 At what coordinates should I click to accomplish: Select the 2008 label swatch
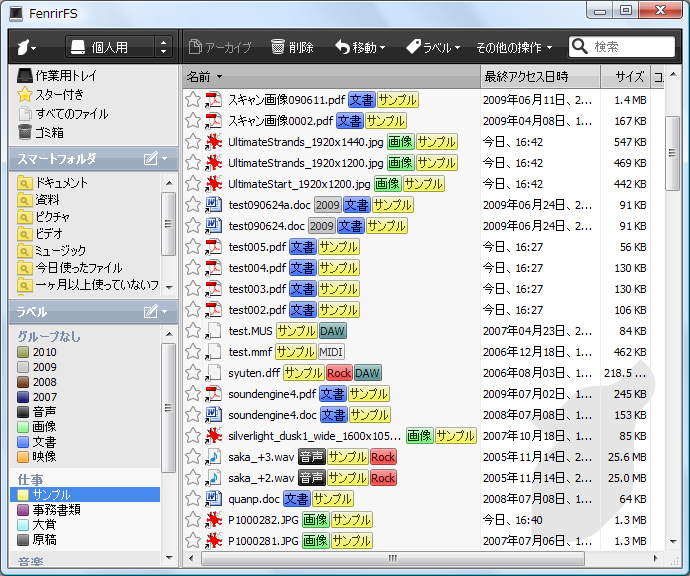point(23,382)
